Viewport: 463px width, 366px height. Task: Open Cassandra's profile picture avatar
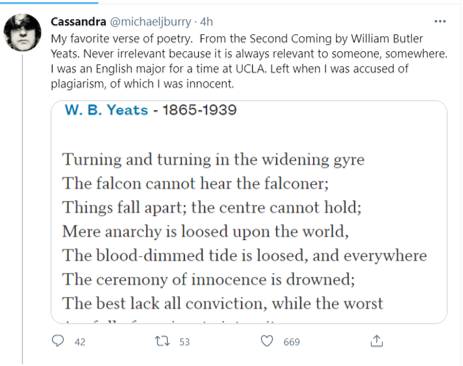[x=22, y=32]
